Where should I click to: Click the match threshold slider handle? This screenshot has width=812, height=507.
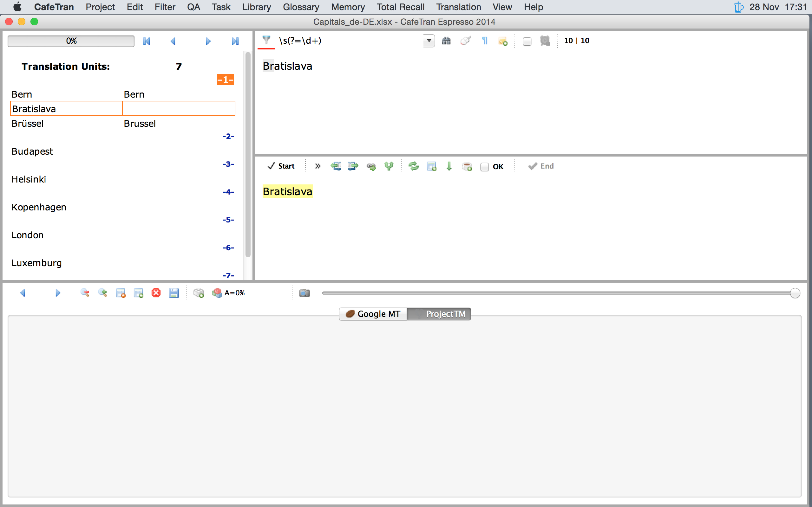coord(795,293)
